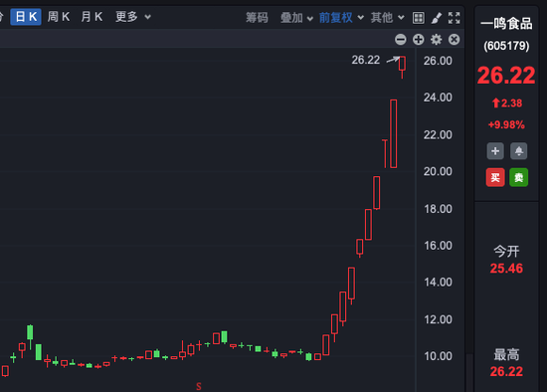Open the 前复权 adjustment dropdown
The image size is (547, 392).
coord(341,18)
